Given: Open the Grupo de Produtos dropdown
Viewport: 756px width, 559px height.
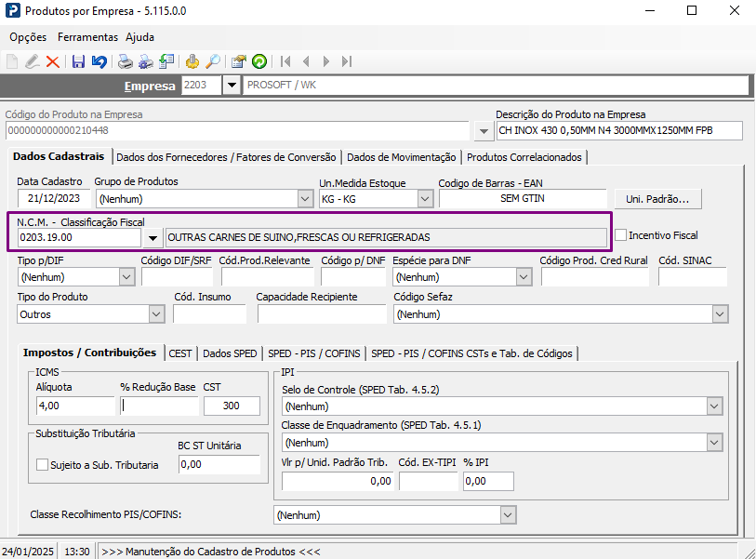Looking at the screenshot, I should [205, 199].
